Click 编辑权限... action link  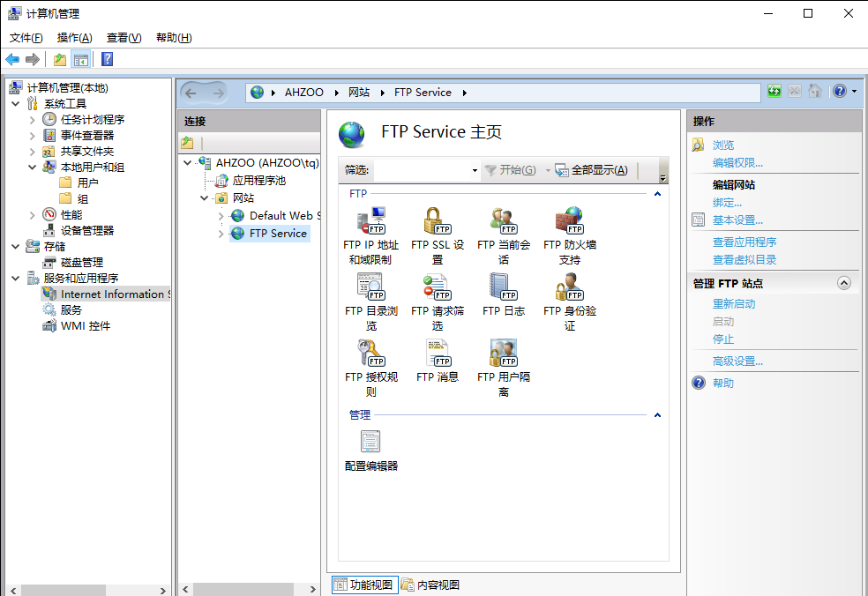[737, 163]
